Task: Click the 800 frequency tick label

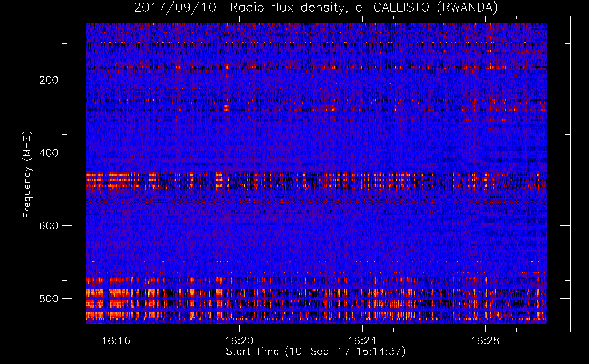Action: tap(49, 299)
